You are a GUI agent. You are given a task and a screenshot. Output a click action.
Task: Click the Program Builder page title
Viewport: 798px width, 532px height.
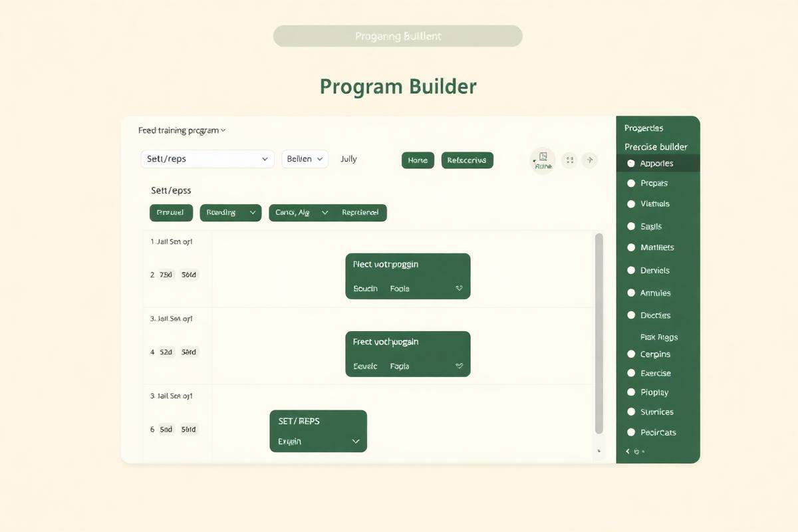point(398,87)
